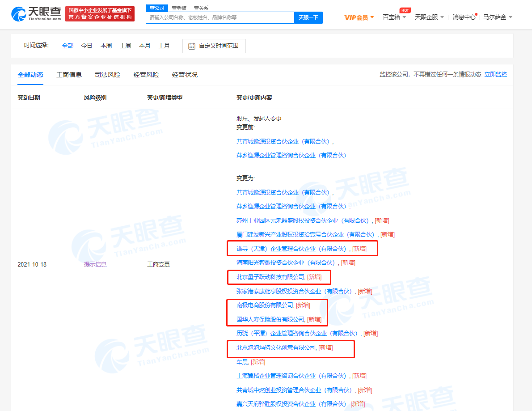Open 厦门建发新兴产业股权投资拾壹号合伙企业 link

[305, 234]
